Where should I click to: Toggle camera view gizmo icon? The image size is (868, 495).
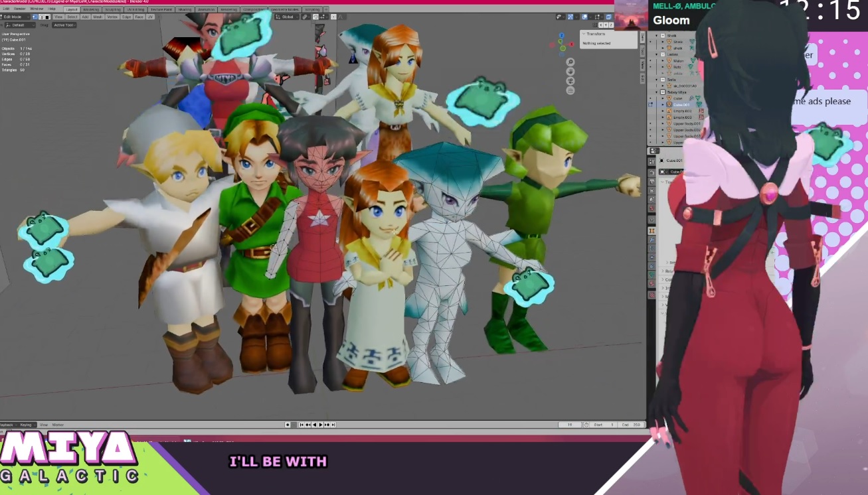(570, 80)
